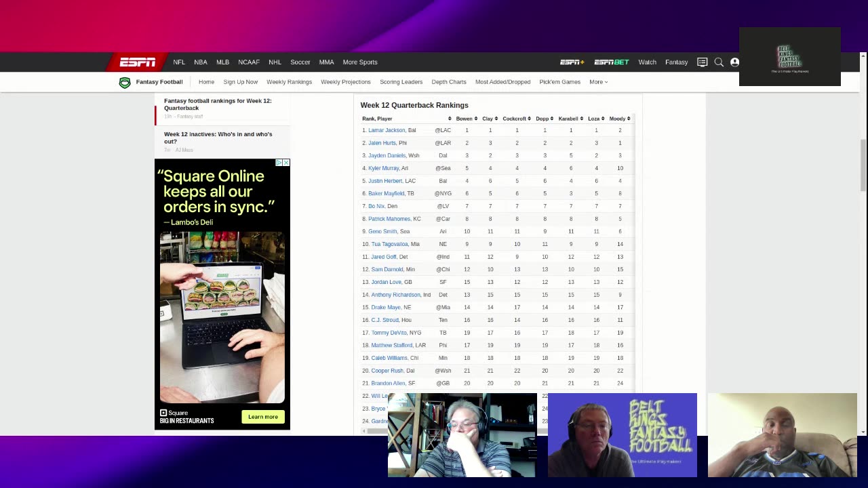Click the Square Online ad image

coord(222,317)
